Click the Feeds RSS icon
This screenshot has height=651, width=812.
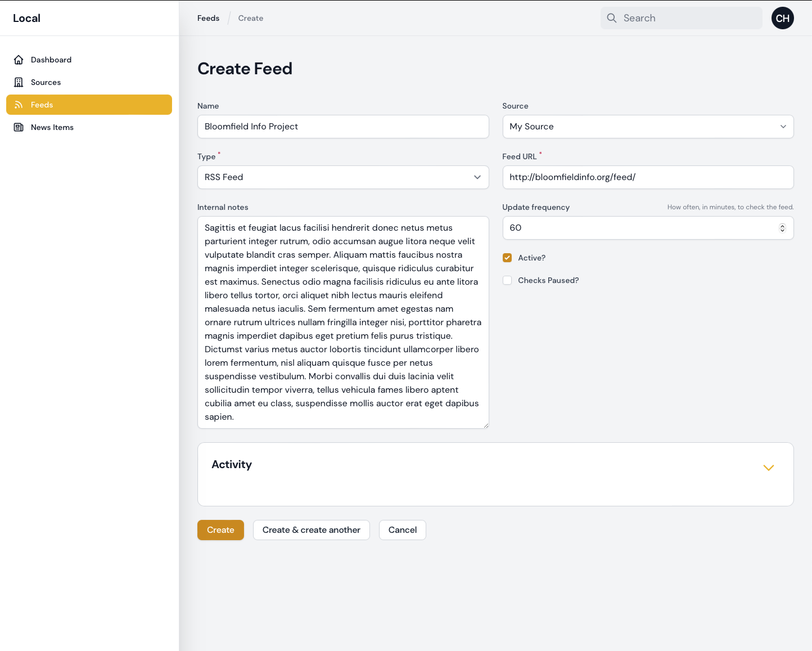(x=19, y=105)
